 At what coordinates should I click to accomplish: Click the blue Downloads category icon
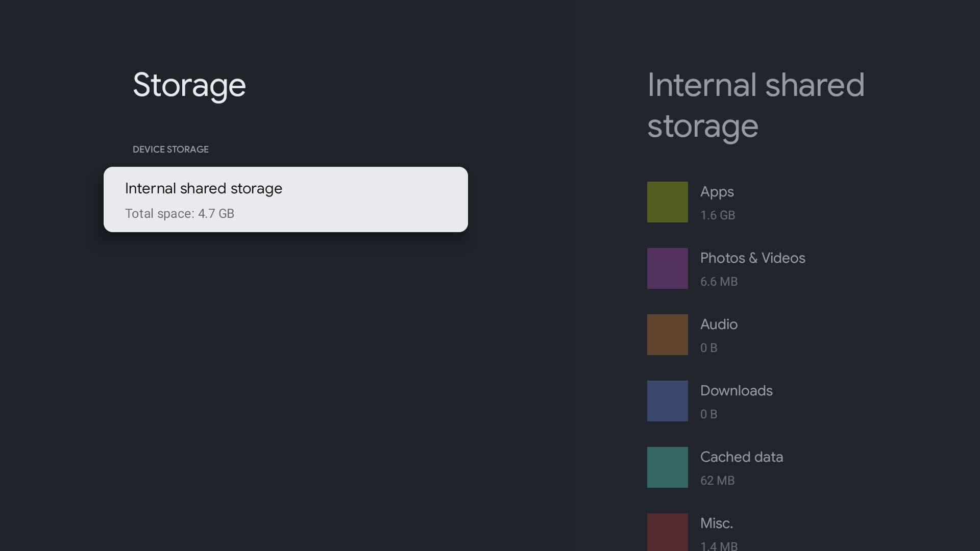667,400
